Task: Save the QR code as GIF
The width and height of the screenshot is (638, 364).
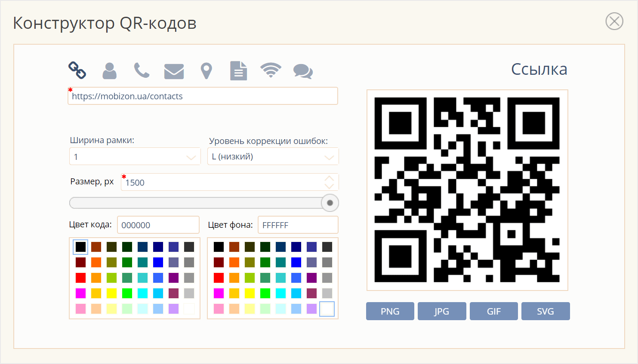Action: [x=493, y=311]
